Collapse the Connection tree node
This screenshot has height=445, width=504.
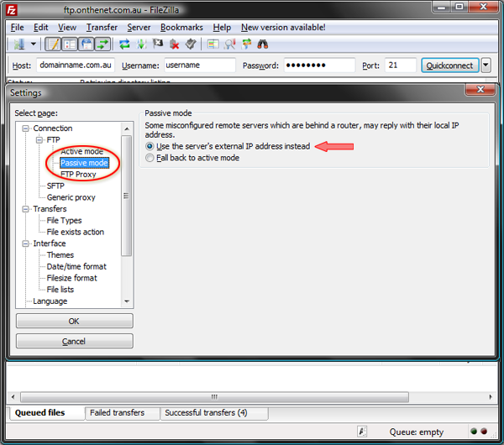pyautogui.click(x=25, y=128)
